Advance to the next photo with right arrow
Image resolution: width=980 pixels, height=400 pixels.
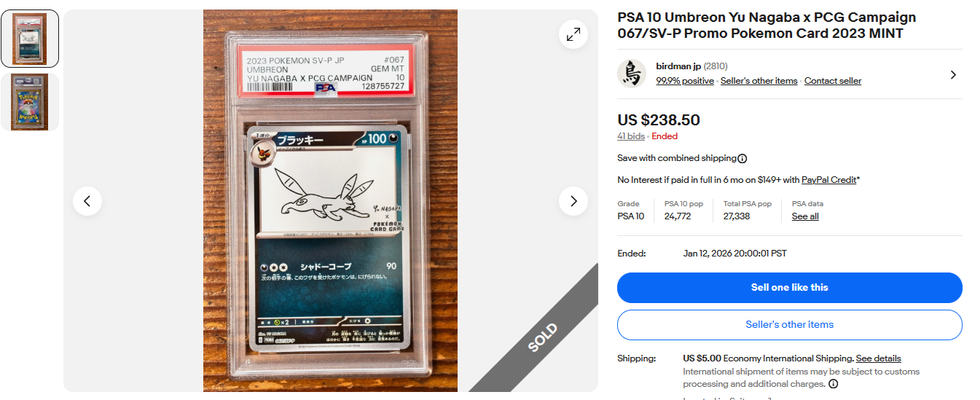pos(573,201)
